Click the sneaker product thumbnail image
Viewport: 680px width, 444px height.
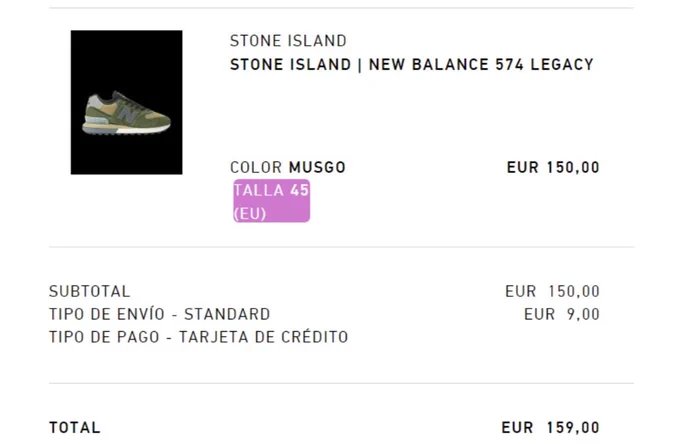point(127,102)
